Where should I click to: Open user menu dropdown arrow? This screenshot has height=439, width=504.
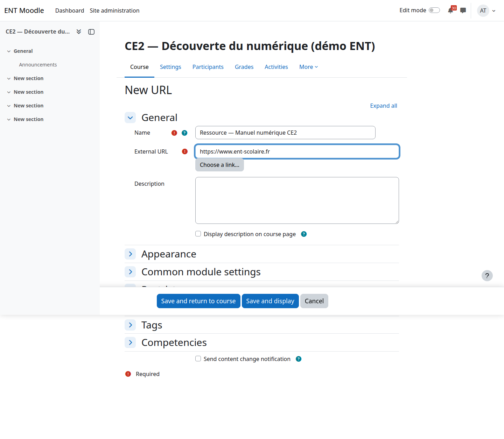[494, 11]
